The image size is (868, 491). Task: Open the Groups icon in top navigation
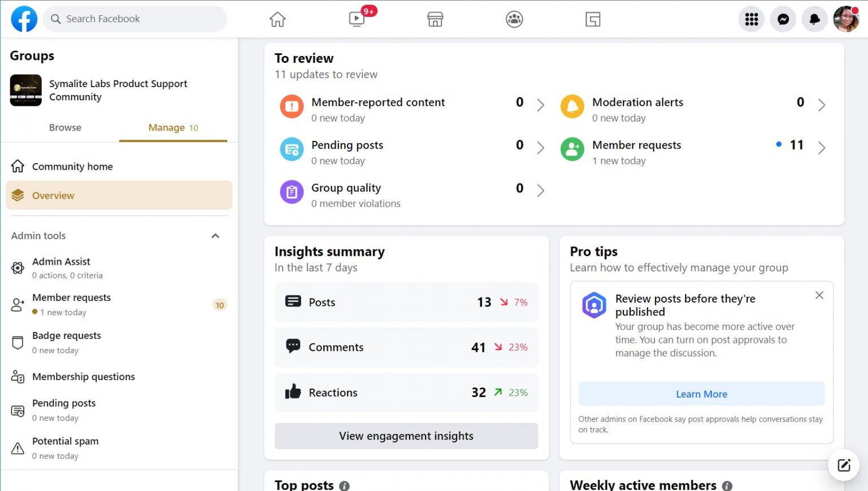tap(514, 19)
